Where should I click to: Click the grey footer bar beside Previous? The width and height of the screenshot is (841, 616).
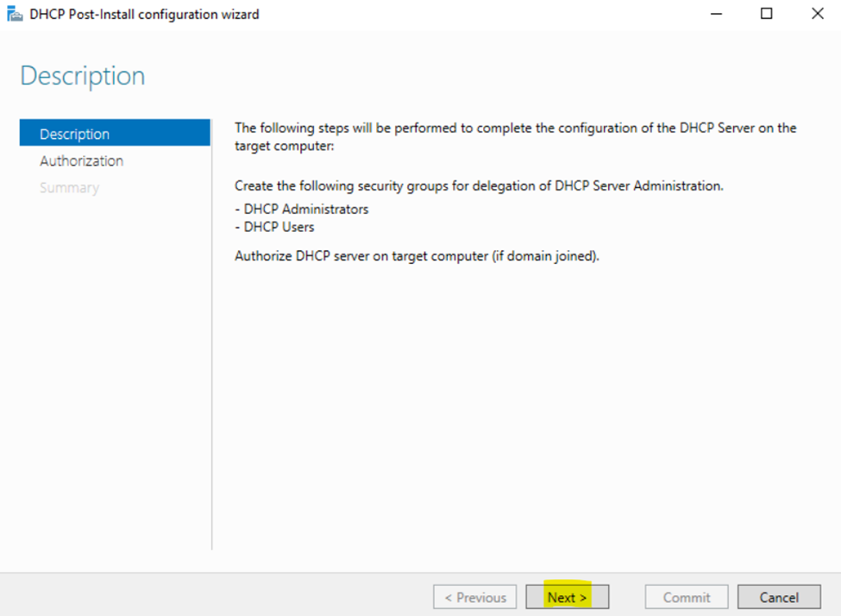[215, 595]
